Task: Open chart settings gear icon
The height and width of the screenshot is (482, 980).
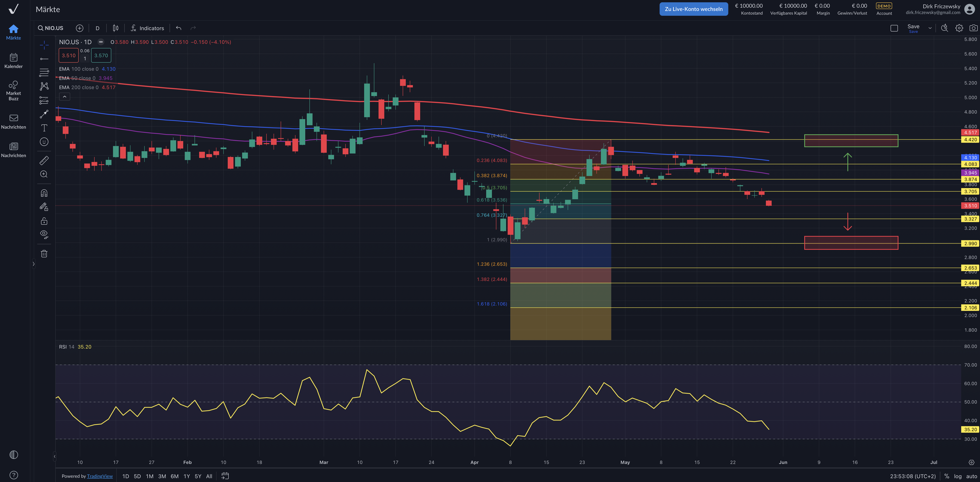Action: point(959,28)
